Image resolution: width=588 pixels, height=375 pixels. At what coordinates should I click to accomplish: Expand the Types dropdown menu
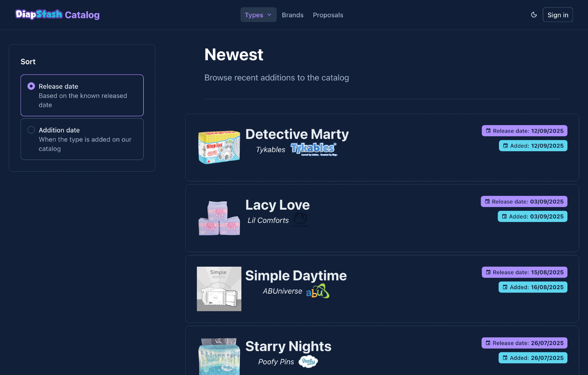[x=254, y=15]
